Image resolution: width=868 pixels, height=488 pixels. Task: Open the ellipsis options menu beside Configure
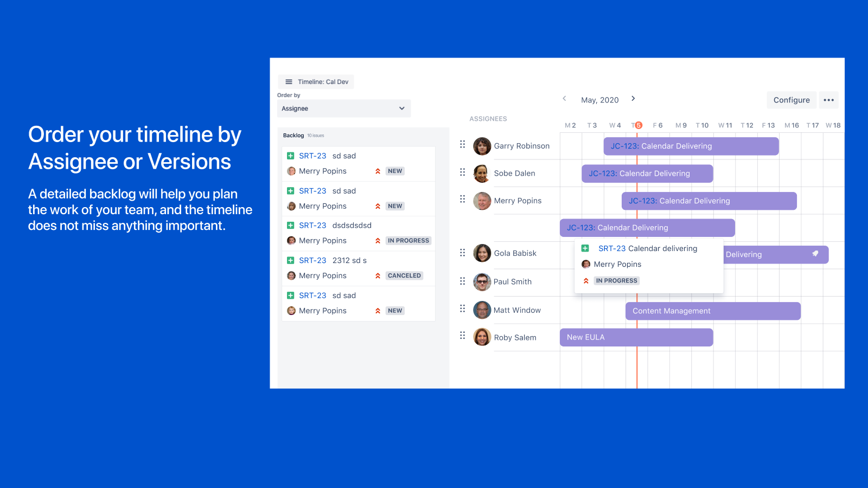pyautogui.click(x=828, y=100)
